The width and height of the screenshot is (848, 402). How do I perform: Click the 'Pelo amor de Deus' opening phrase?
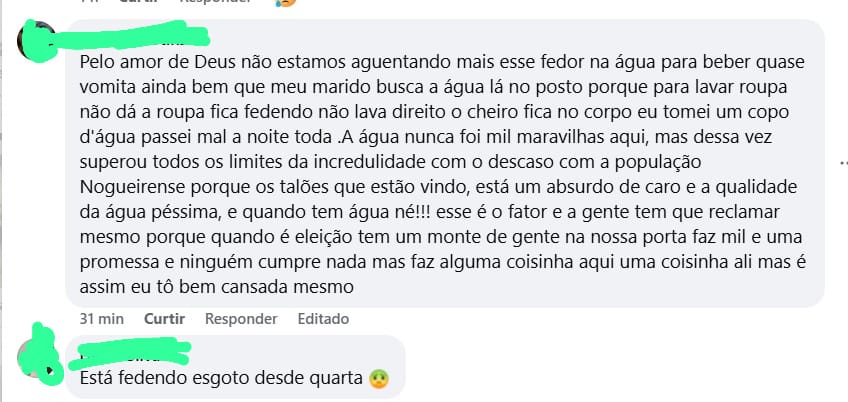(x=144, y=62)
